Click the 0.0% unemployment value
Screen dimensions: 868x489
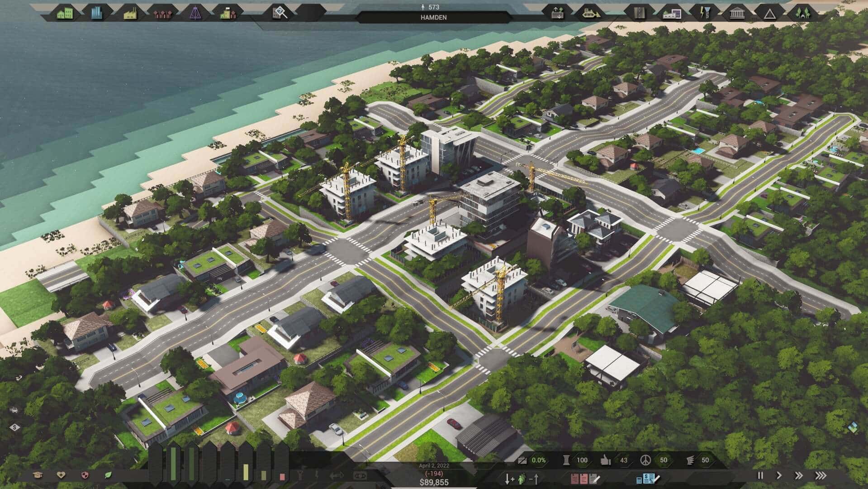pyautogui.click(x=538, y=460)
